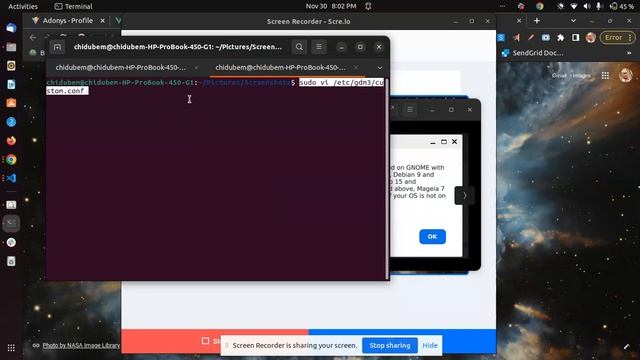Open Google Chrome from the dock
The height and width of the screenshot is (360, 640).
click(x=11, y=160)
